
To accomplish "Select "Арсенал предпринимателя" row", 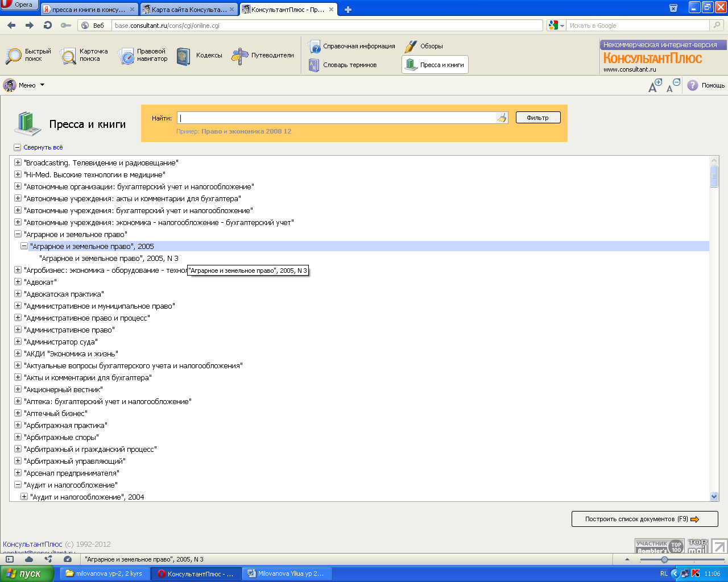I will [72, 473].
